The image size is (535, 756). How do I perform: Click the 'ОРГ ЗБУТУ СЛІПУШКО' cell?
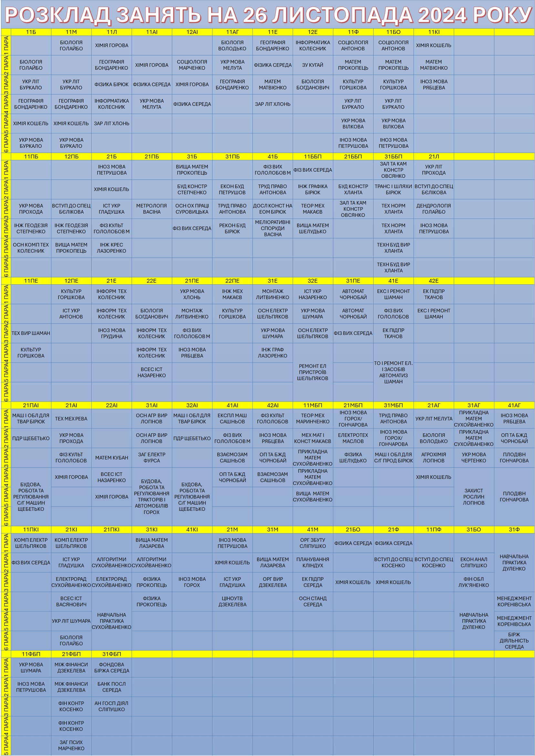[x=313, y=543]
